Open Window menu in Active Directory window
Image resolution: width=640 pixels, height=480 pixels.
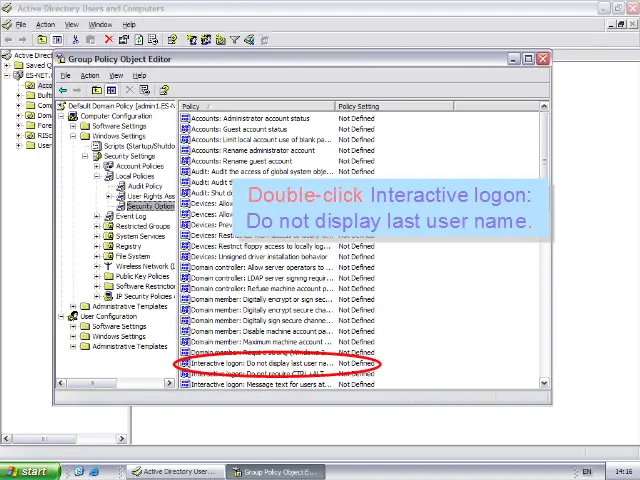point(100,24)
